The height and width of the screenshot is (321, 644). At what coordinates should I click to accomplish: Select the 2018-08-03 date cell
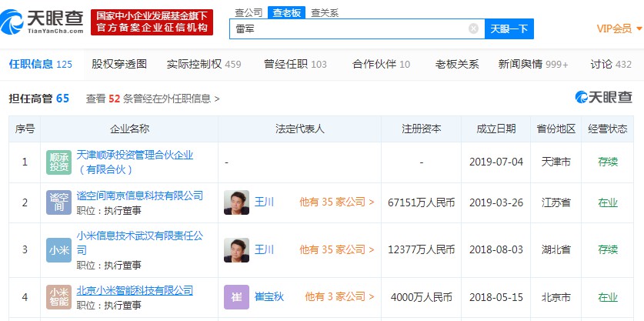point(496,250)
